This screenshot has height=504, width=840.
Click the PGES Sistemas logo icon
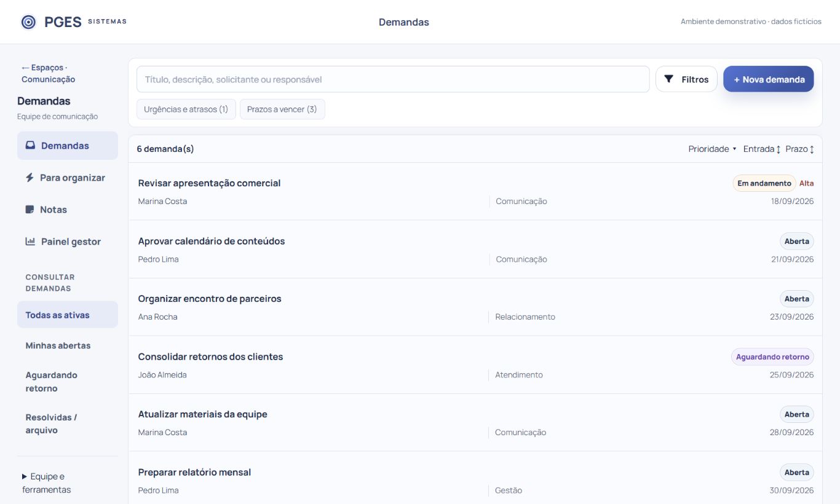pos(28,22)
